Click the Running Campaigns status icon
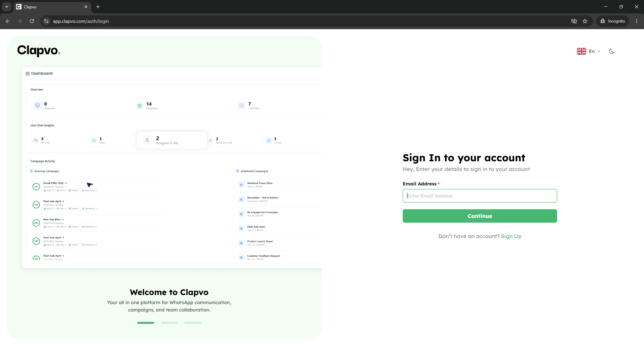 (31, 171)
